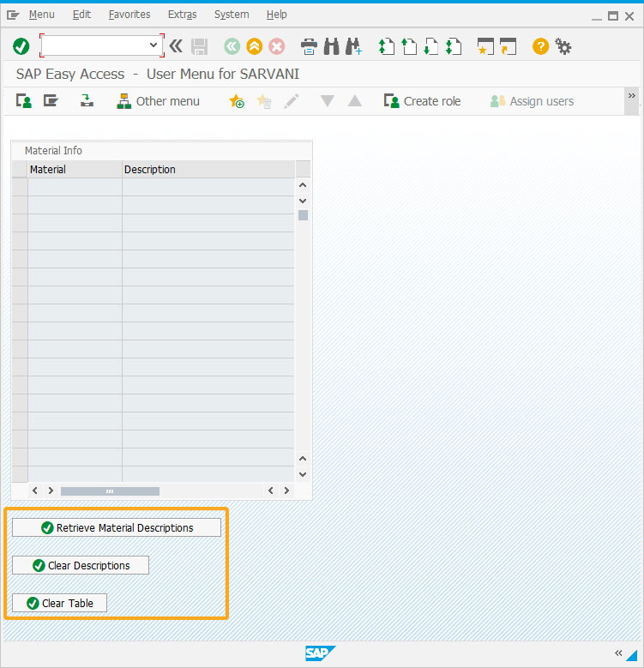The width and height of the screenshot is (644, 668).
Task: Click the first Description cell in the table
Action: (208, 187)
